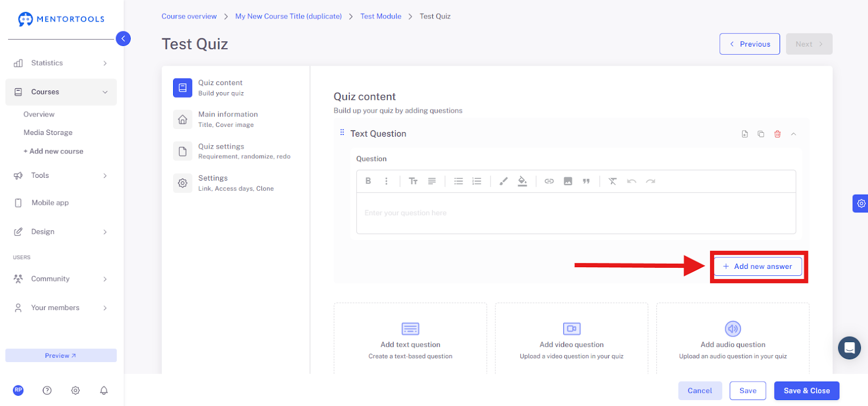Add a text question card
Image resolution: width=868 pixels, height=406 pixels.
pyautogui.click(x=410, y=338)
